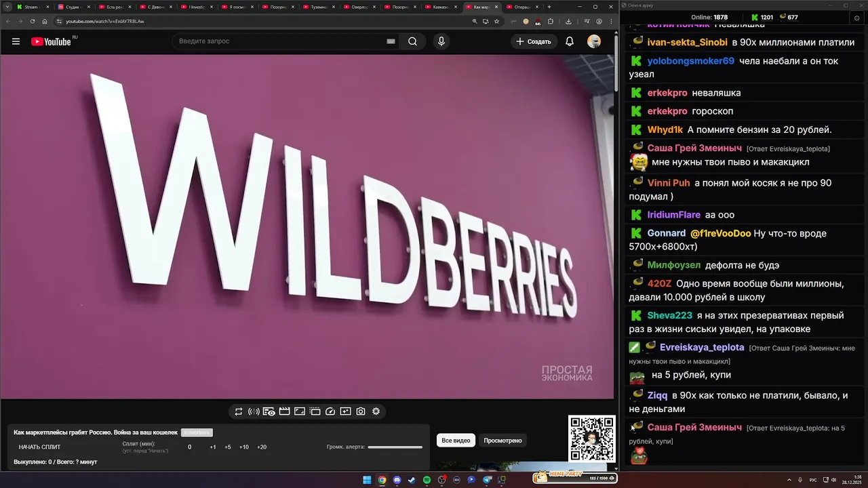Click username Sheva223 in the chat window
Viewport: 868px width, 488px height.
point(669,316)
